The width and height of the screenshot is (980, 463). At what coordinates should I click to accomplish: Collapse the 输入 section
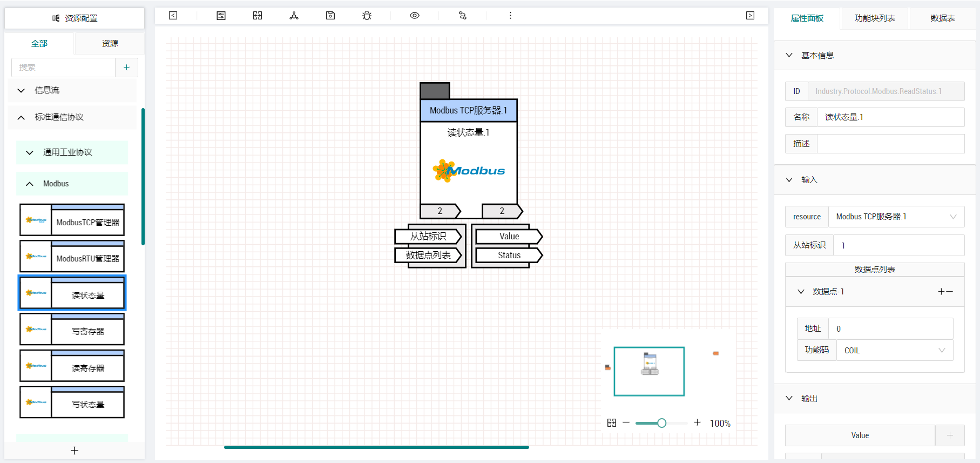pos(875,180)
